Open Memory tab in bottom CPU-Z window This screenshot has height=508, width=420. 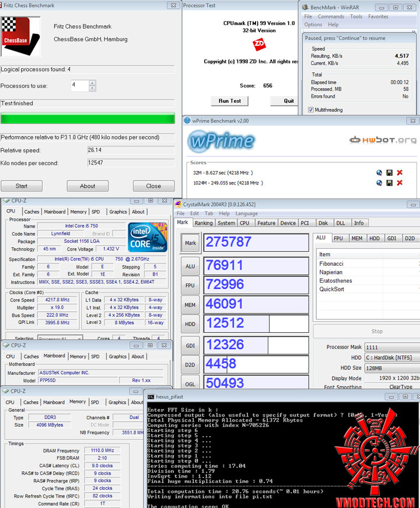[x=78, y=402]
